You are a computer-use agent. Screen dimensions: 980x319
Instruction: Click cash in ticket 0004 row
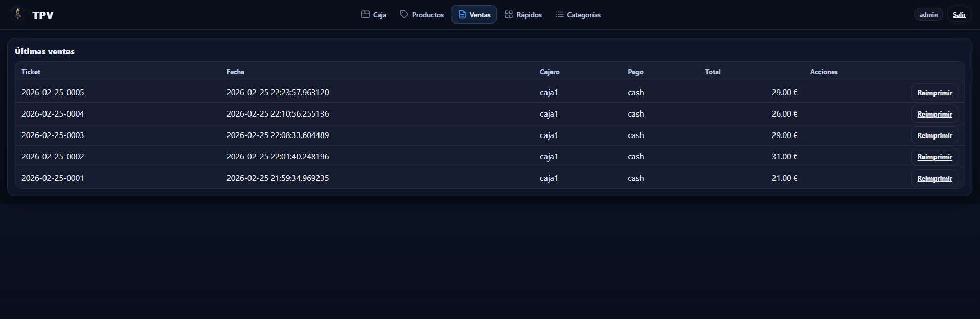636,113
